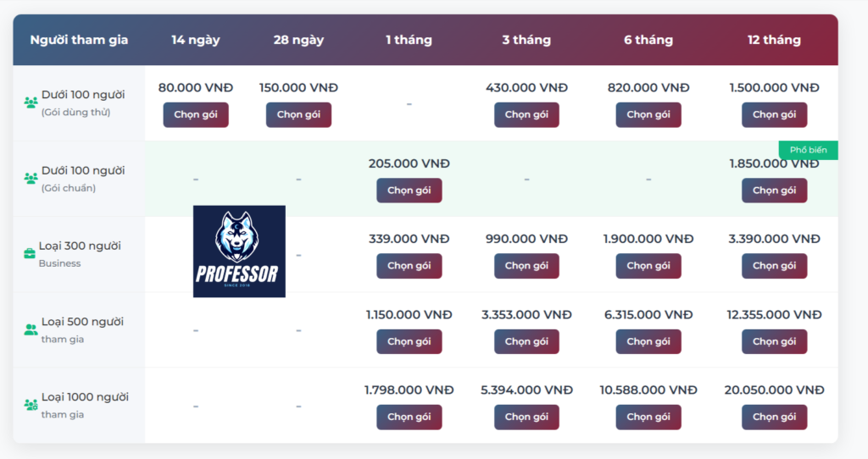868x459 pixels.
Task: Click the 1 tháng column header
Action: tap(409, 40)
